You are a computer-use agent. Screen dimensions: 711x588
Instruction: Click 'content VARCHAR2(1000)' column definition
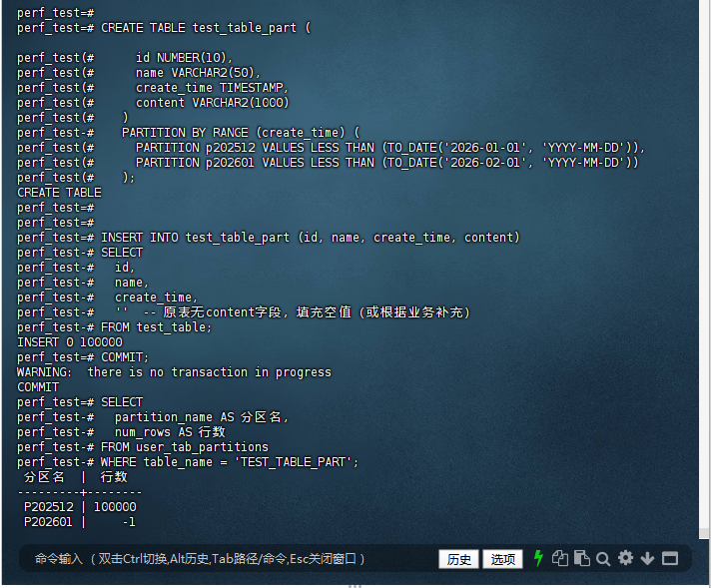click(213, 103)
